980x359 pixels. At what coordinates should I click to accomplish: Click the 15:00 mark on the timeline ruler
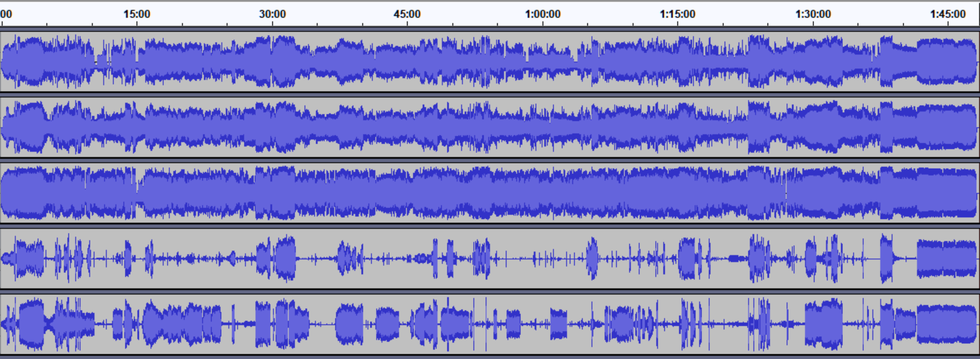pyautogui.click(x=136, y=14)
